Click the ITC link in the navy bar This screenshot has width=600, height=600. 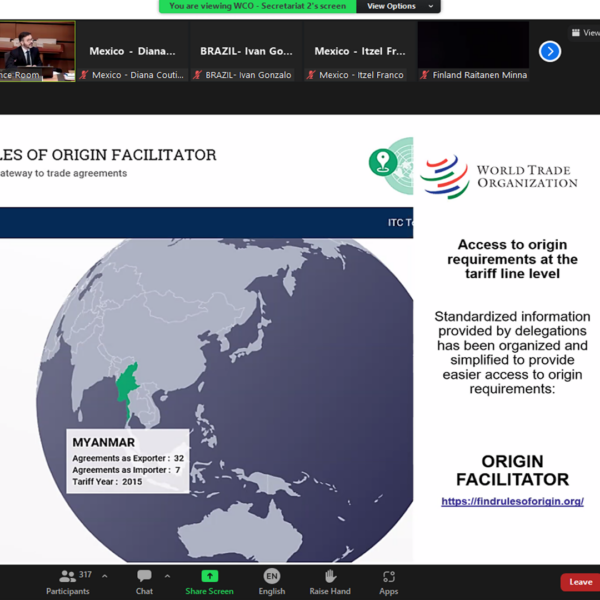point(400,223)
